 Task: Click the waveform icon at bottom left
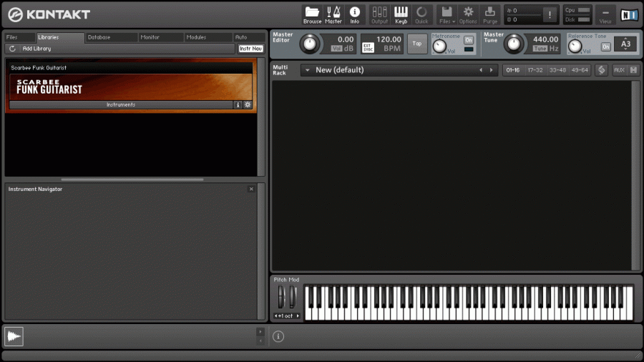click(x=14, y=336)
